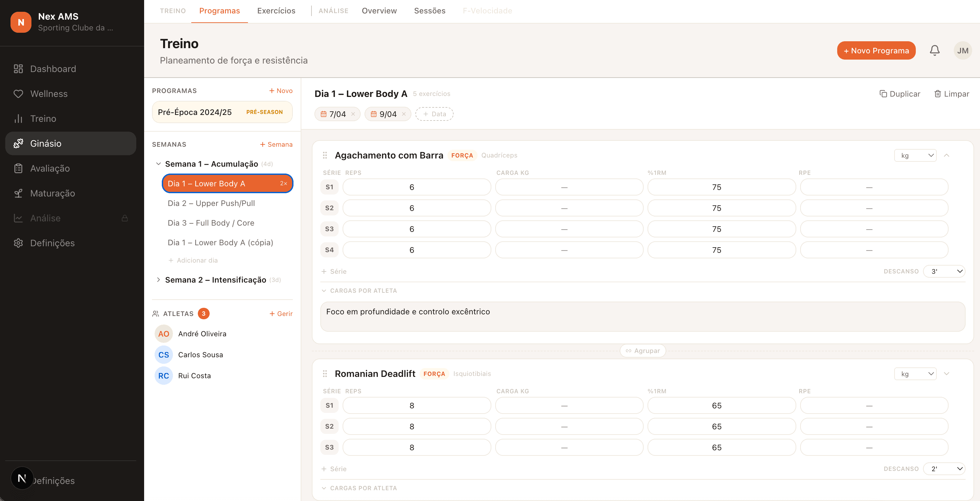
Task: Open the Agachamento kg unit dropdown
Action: point(915,155)
